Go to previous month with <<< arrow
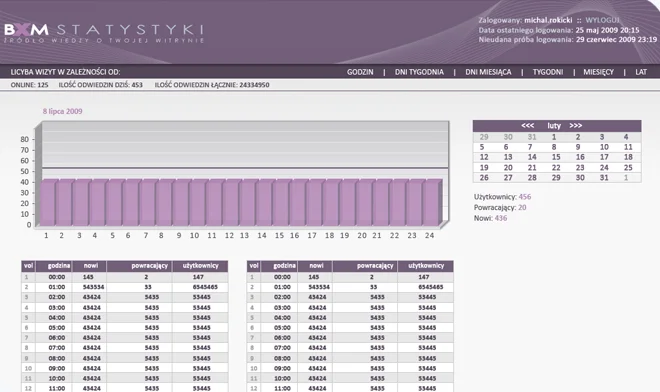This screenshot has height=392, width=660. tap(527, 125)
